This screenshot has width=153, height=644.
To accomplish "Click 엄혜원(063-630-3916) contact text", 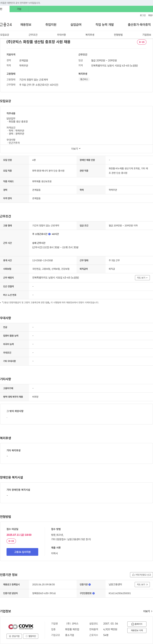I will tap(44, 593).
